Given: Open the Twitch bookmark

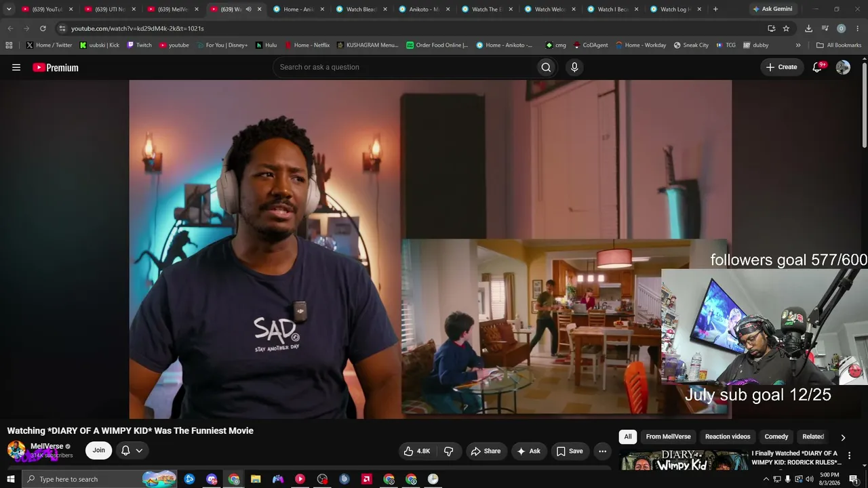Looking at the screenshot, I should (x=139, y=45).
